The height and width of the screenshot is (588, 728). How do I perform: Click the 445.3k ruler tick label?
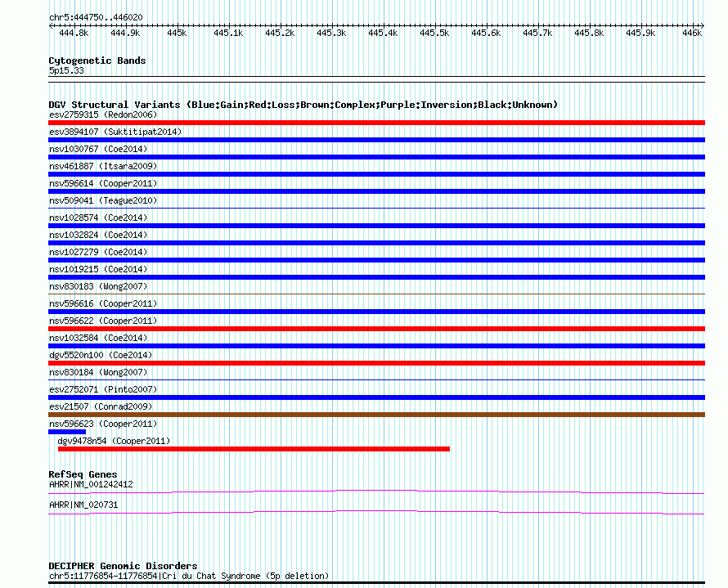click(x=331, y=33)
